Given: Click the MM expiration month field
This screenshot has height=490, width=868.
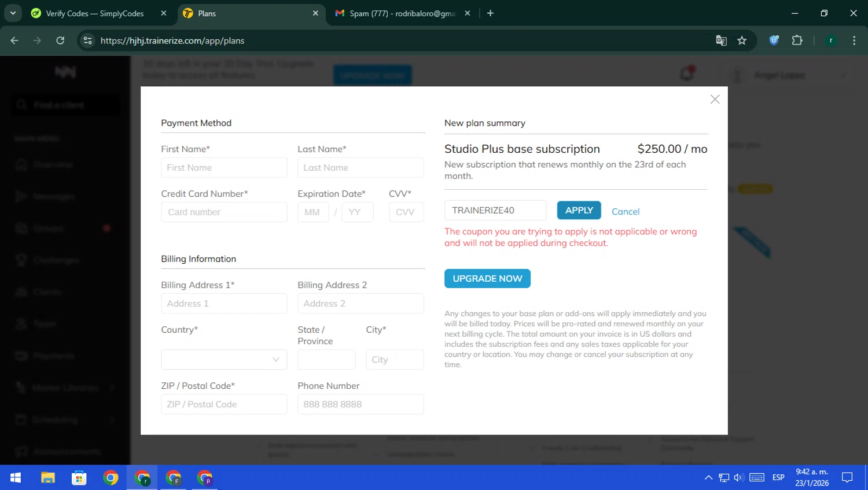Looking at the screenshot, I should point(313,212).
